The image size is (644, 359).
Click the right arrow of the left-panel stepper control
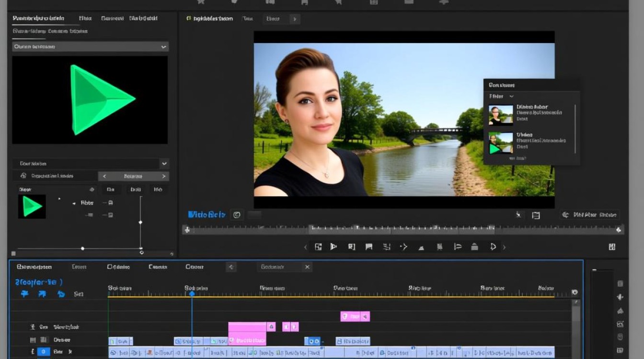coord(163,176)
